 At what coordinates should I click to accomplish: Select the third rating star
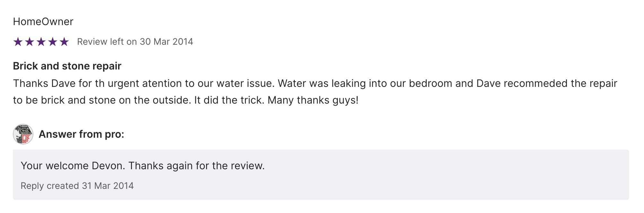pos(41,42)
